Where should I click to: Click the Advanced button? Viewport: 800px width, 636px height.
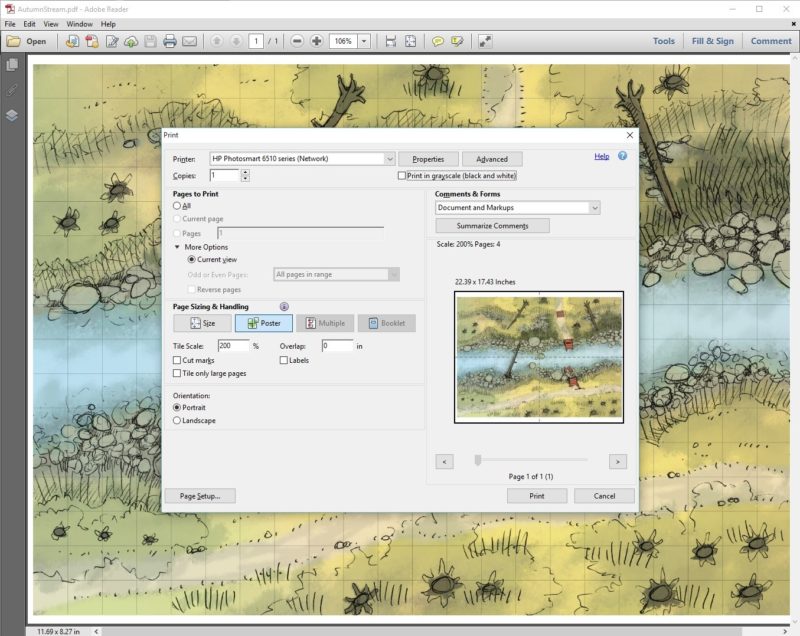492,159
